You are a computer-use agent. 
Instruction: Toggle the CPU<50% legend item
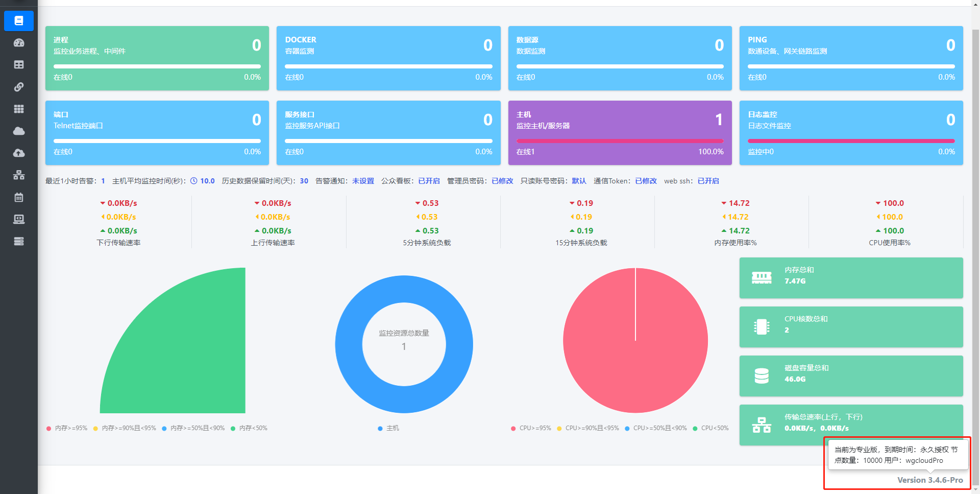coord(710,428)
